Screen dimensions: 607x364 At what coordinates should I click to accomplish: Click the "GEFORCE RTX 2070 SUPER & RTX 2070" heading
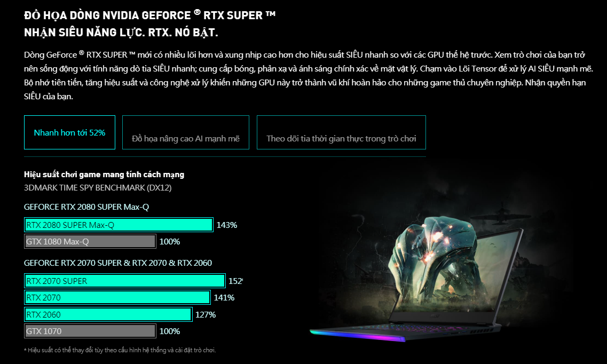[x=118, y=263]
